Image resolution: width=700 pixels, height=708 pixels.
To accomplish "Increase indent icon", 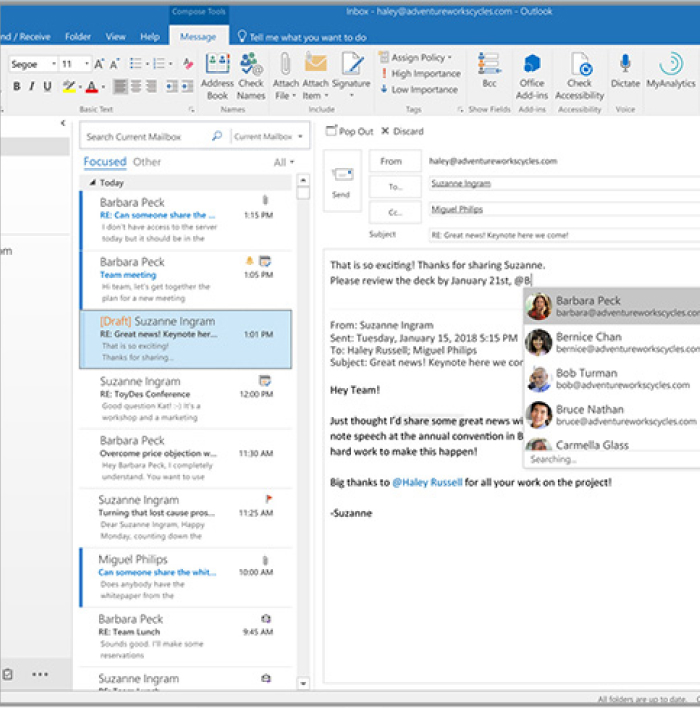I will pos(187,86).
